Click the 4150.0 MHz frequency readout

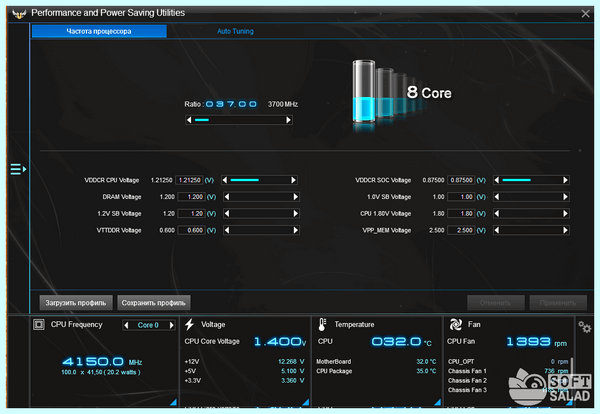click(x=102, y=361)
